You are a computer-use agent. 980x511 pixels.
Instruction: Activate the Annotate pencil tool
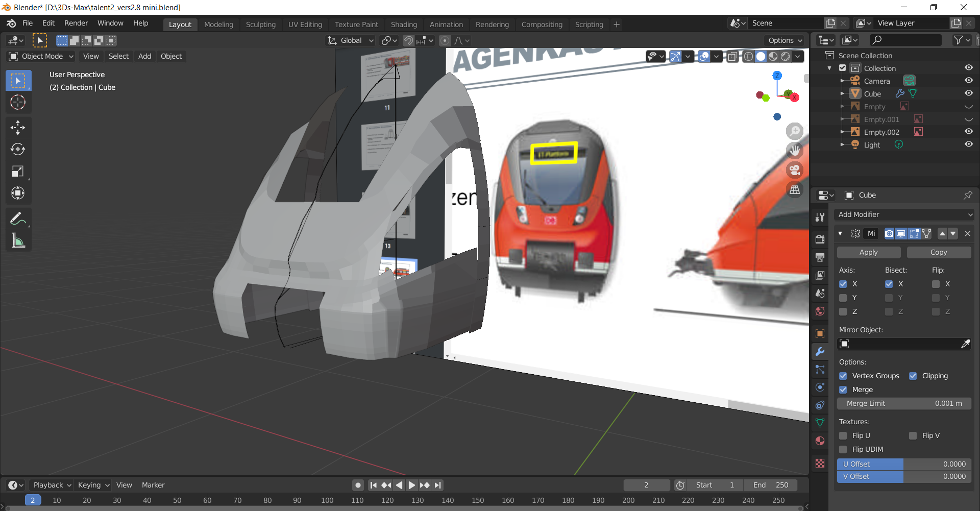(x=18, y=218)
